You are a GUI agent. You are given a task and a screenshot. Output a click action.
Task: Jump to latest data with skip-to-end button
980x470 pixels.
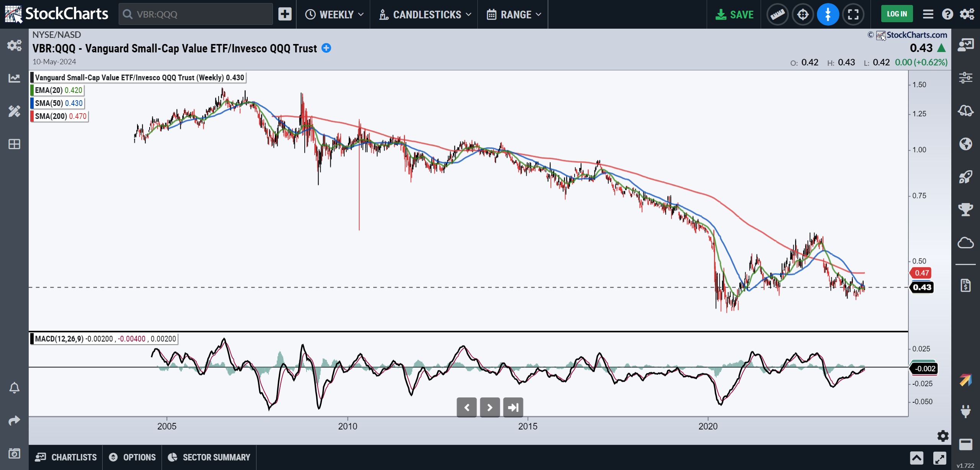tap(513, 407)
